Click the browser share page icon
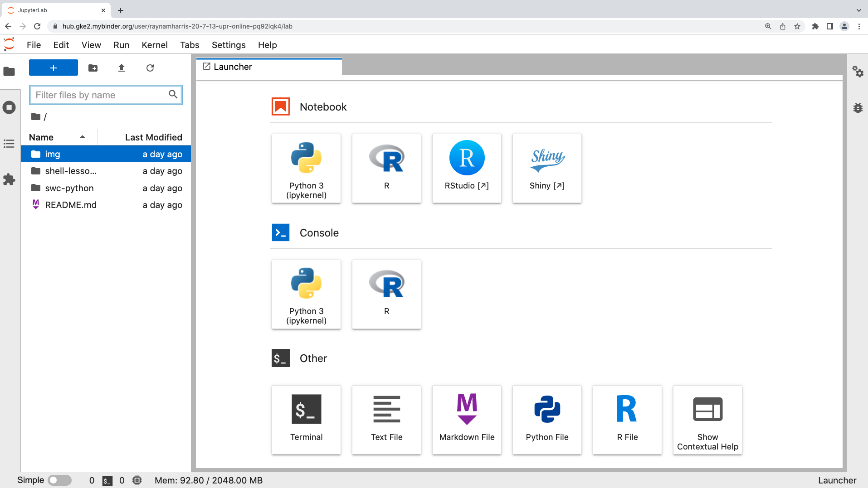868x488 pixels. click(783, 26)
